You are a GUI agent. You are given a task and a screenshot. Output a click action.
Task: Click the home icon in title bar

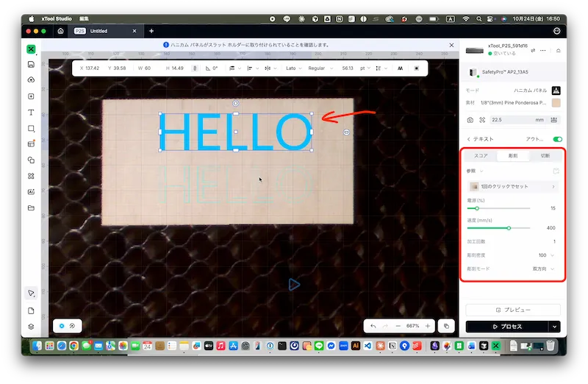(60, 31)
